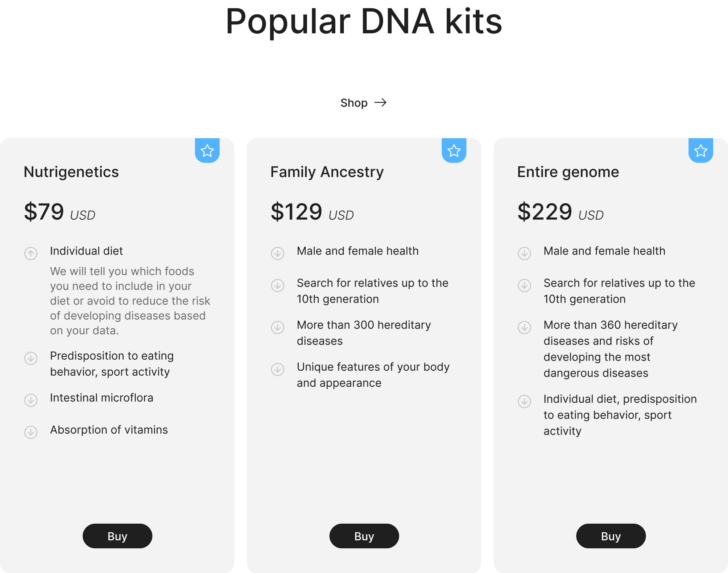Screen dimensions: 728x573
Task: Buy the Family Ancestry kit
Action: pyautogui.click(x=364, y=536)
